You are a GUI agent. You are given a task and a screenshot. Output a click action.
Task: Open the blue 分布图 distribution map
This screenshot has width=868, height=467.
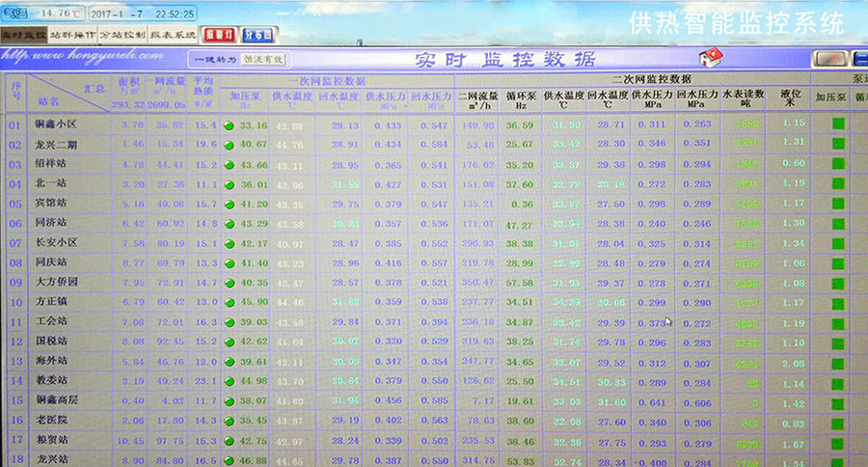click(257, 34)
